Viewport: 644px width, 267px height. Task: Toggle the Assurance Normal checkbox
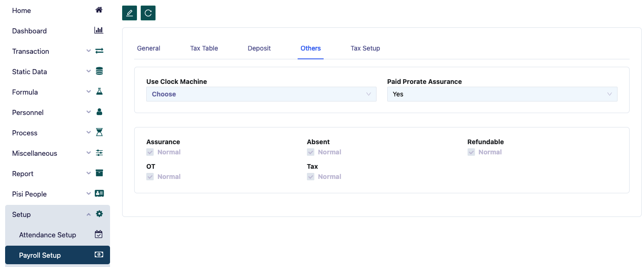pyautogui.click(x=150, y=152)
